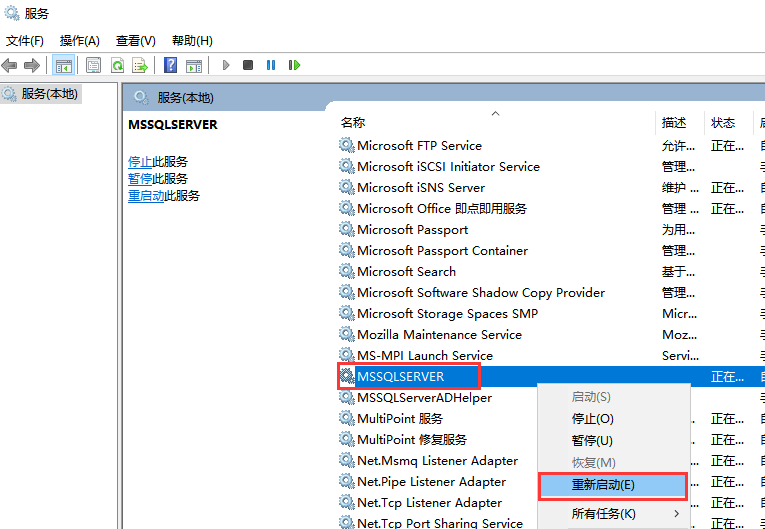Click the Back arrow in the toolbar

point(10,65)
